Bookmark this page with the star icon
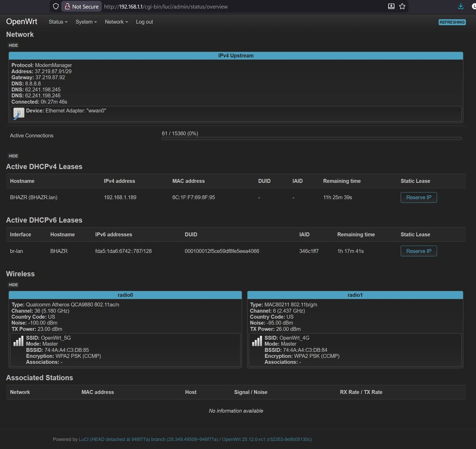476x449 pixels. pyautogui.click(x=402, y=6)
